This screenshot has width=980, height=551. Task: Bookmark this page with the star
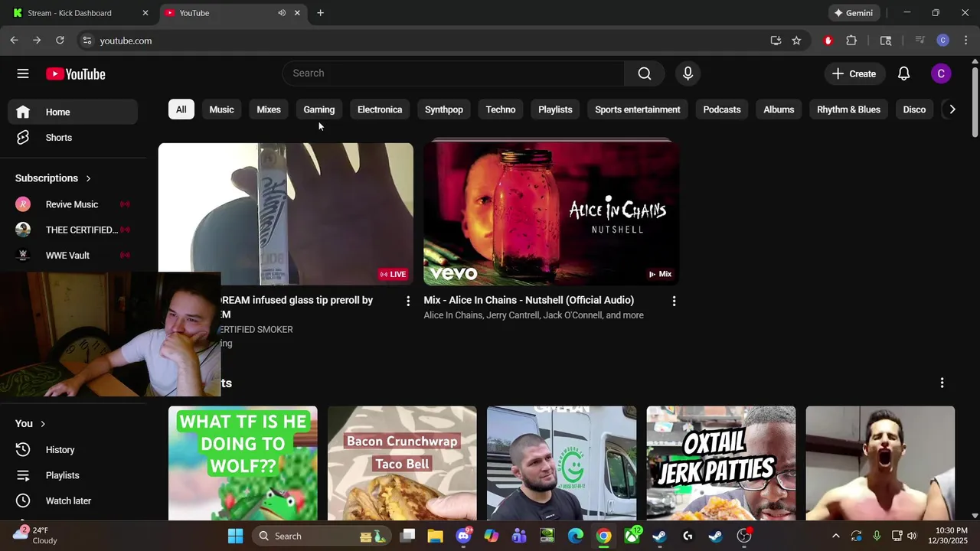coord(796,41)
